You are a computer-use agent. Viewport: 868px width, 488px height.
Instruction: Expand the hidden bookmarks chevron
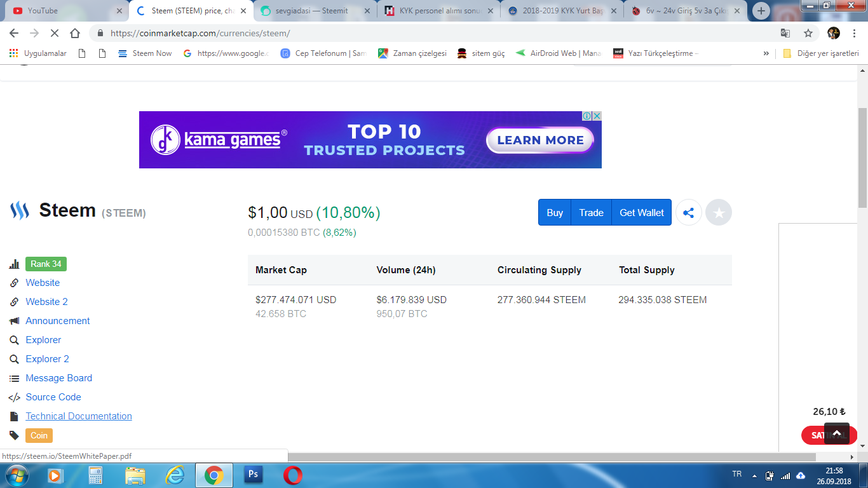(x=766, y=53)
